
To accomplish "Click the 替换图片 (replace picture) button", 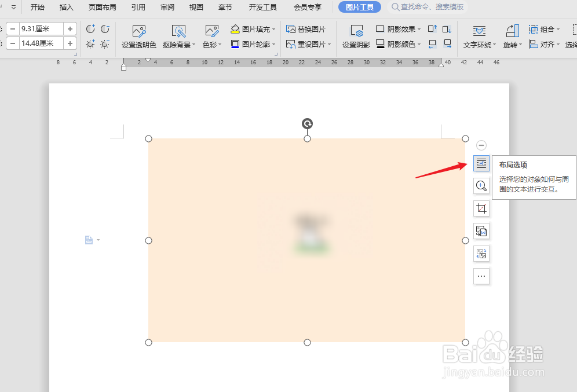I will pos(306,29).
